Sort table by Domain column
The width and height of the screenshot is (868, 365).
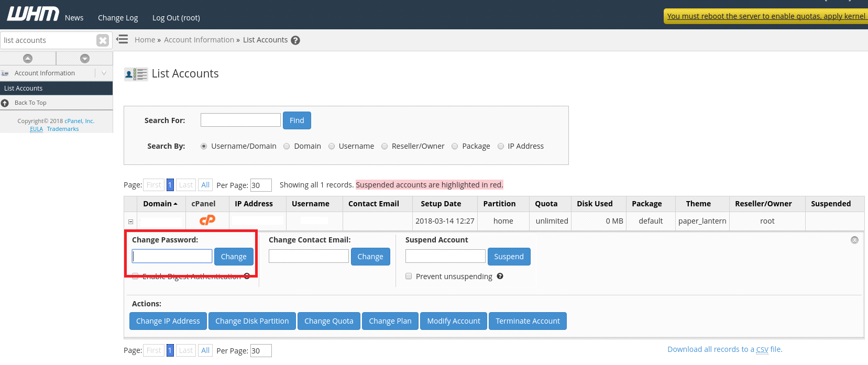tap(160, 204)
